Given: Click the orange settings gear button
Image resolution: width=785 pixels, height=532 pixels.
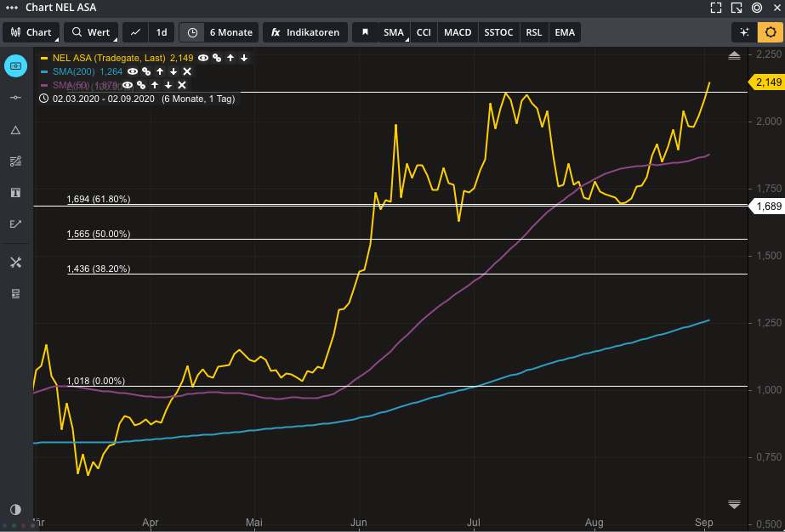Looking at the screenshot, I should pos(770,33).
